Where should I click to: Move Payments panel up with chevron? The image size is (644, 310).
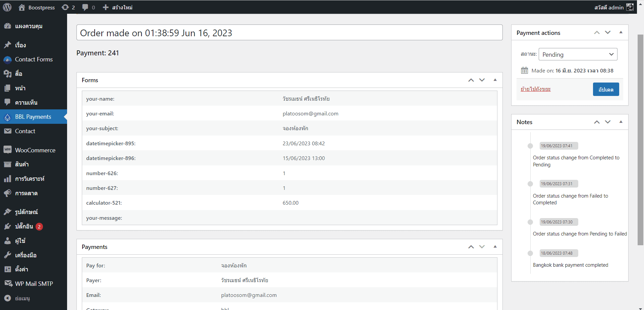click(x=471, y=247)
